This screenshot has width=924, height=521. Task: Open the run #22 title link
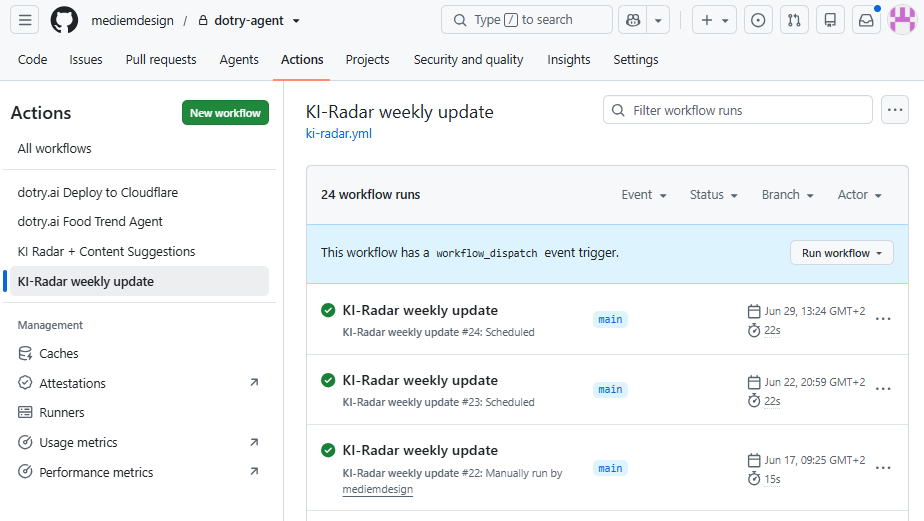point(420,451)
